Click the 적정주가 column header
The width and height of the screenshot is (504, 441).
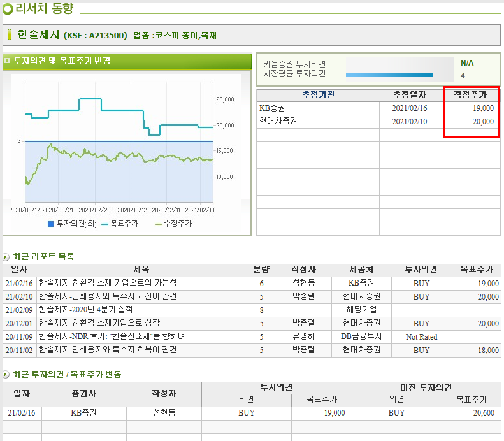470,94
